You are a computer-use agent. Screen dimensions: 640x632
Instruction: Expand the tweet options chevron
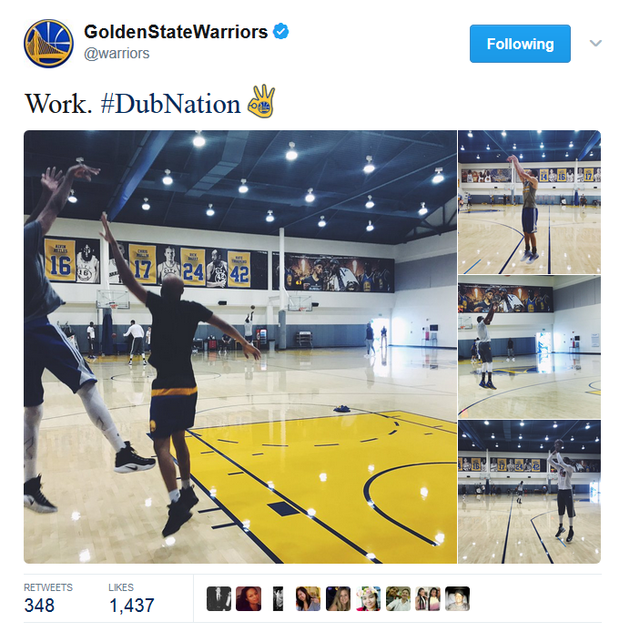[x=596, y=43]
